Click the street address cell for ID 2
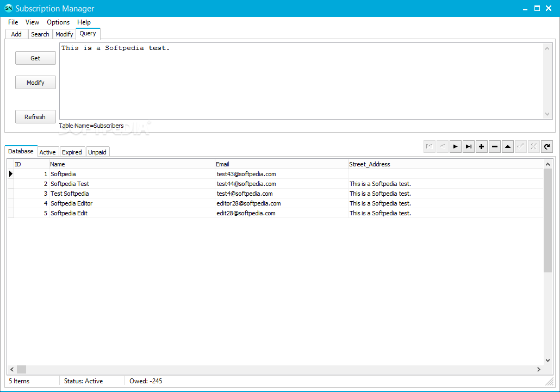The width and height of the screenshot is (560, 392). [446, 184]
